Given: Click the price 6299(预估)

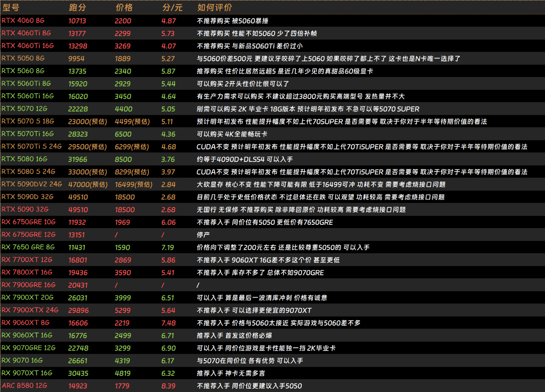Looking at the screenshot, I should (x=132, y=147).
